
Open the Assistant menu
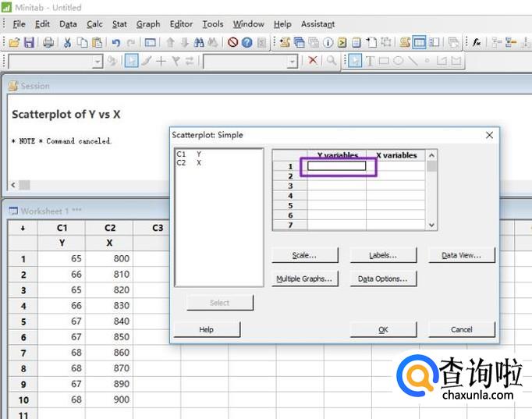pyautogui.click(x=318, y=24)
